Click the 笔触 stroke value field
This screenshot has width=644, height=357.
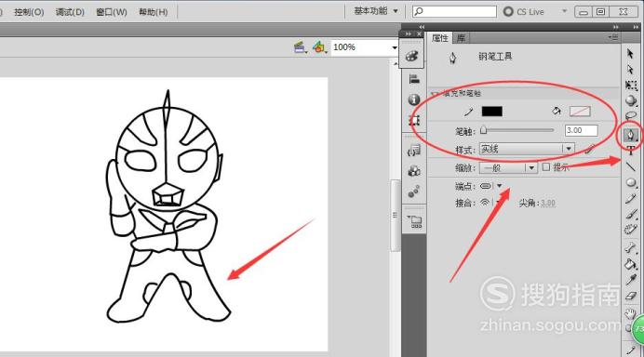click(x=581, y=130)
